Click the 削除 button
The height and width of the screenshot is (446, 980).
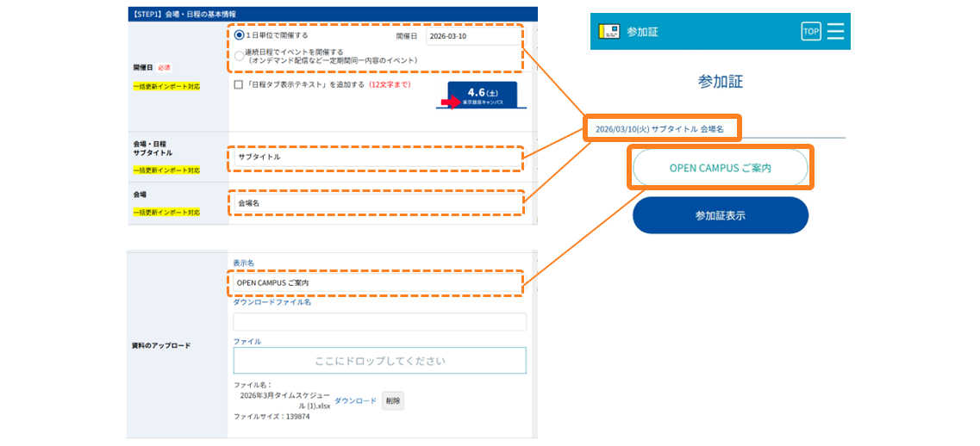click(x=393, y=400)
